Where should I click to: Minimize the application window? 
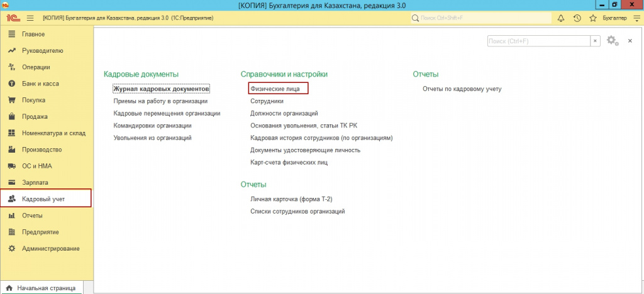point(601,5)
